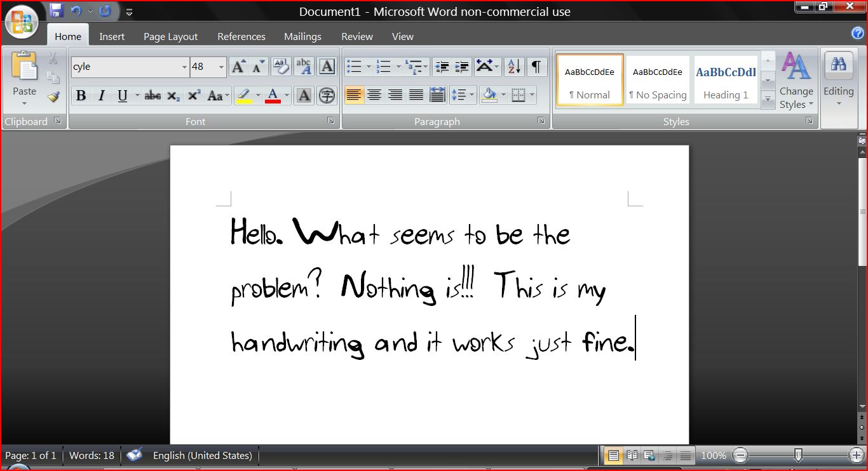Click the Home tab

tap(68, 36)
